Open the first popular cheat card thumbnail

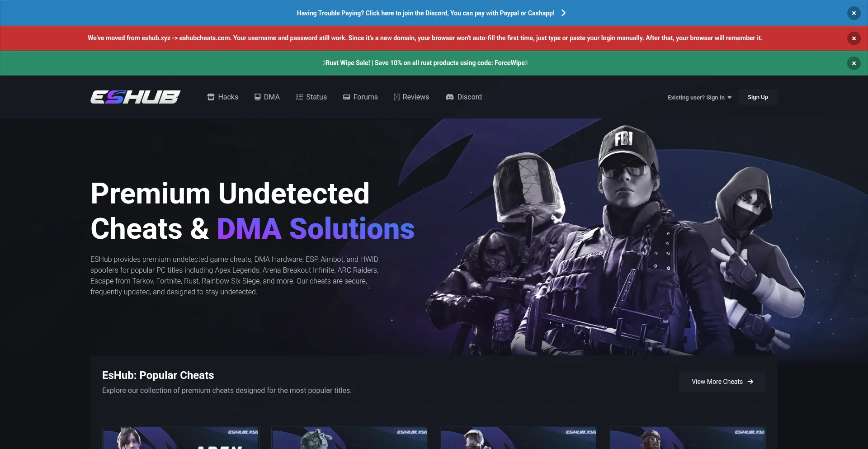181,438
